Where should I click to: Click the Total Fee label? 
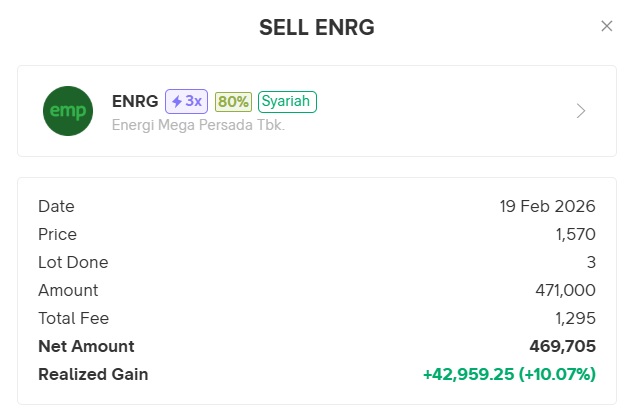(73, 318)
